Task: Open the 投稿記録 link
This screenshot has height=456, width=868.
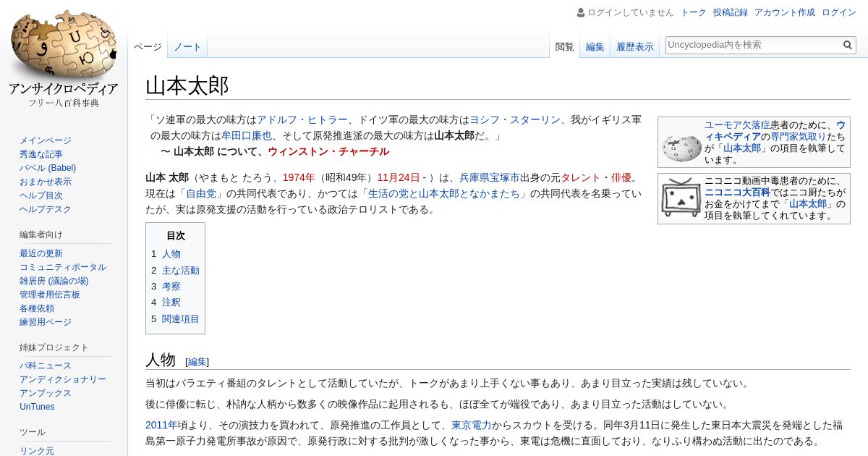Action: [x=731, y=12]
